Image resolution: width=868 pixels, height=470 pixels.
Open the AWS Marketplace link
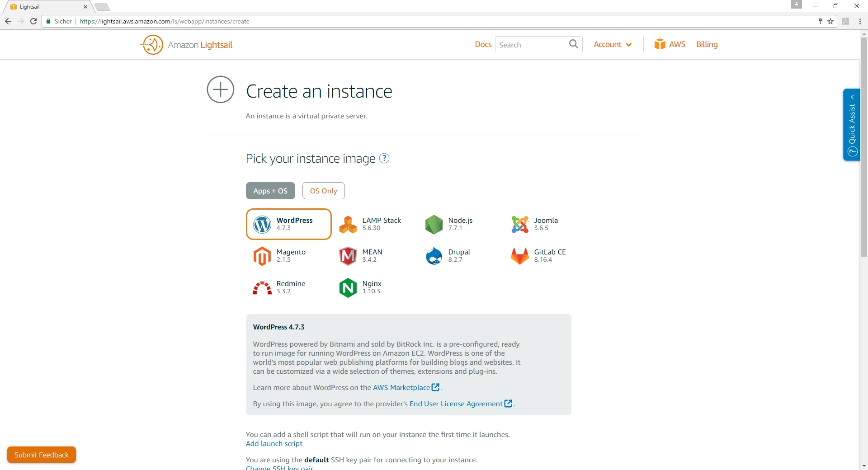401,387
